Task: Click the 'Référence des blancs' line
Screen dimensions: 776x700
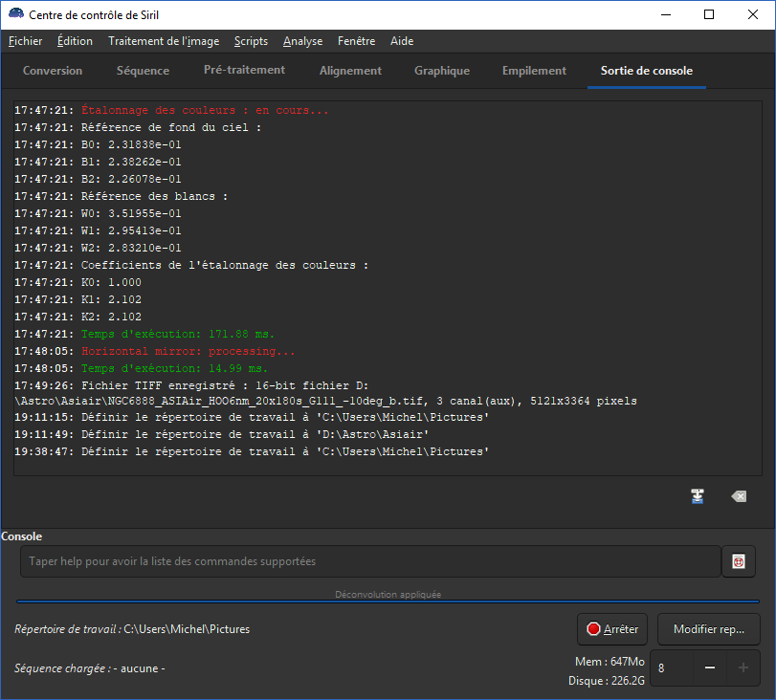Action: coord(122,196)
